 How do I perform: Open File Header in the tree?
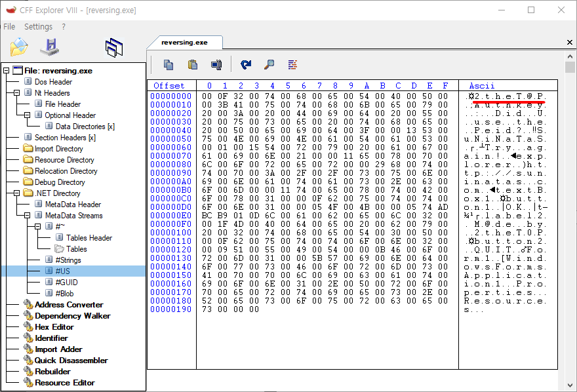62,104
